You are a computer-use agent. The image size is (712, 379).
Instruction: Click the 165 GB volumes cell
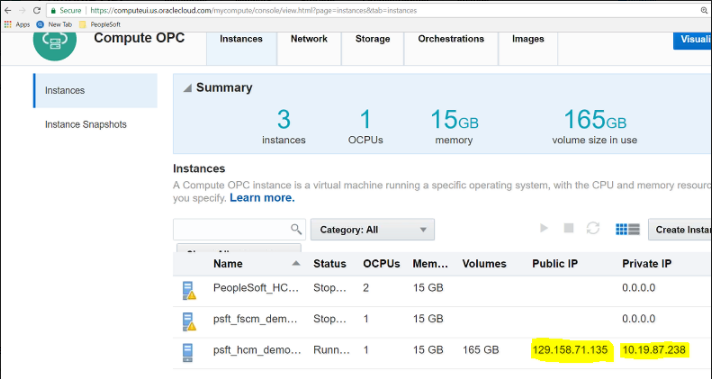pyautogui.click(x=481, y=350)
